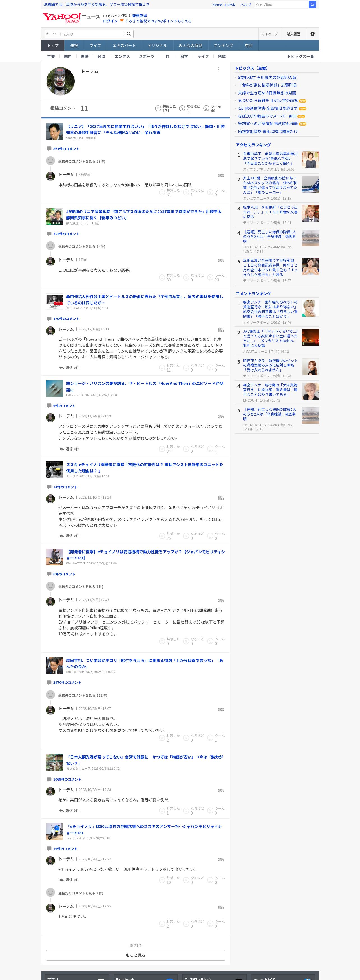Select the トップ navigation tab
The image size is (360, 980).
point(53,46)
